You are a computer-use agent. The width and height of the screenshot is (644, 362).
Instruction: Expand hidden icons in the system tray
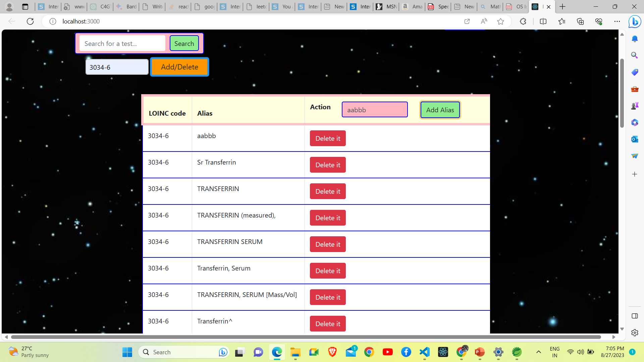[x=539, y=352]
